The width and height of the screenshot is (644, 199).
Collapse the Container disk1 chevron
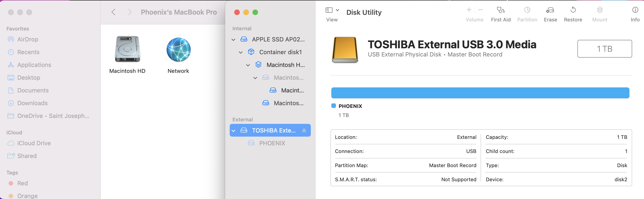click(240, 52)
